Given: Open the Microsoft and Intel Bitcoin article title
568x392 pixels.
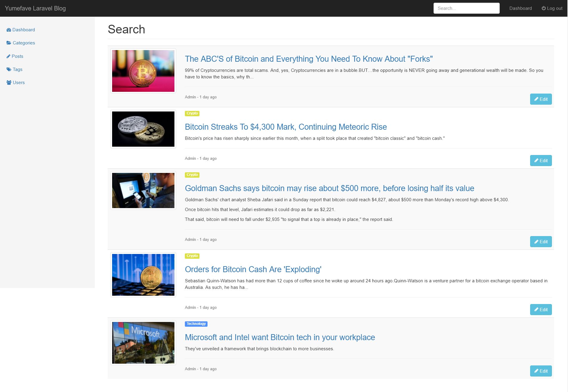Looking at the screenshot, I should pyautogui.click(x=280, y=337).
